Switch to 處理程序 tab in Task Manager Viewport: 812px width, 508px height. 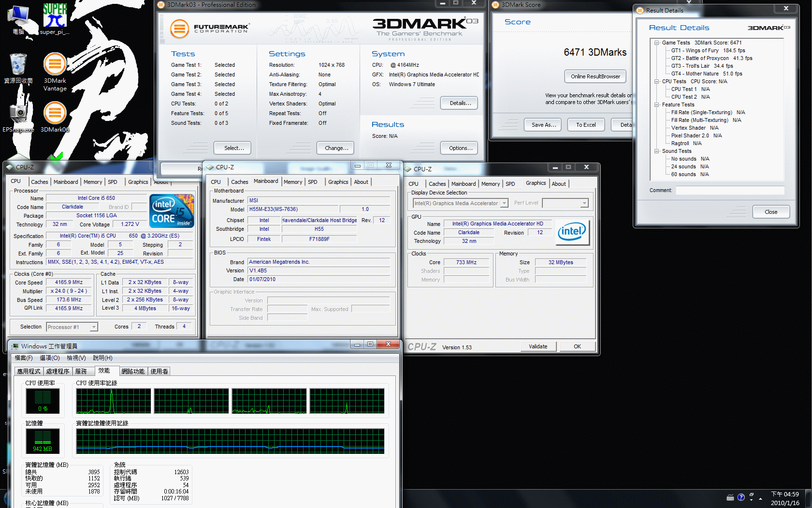coord(58,372)
